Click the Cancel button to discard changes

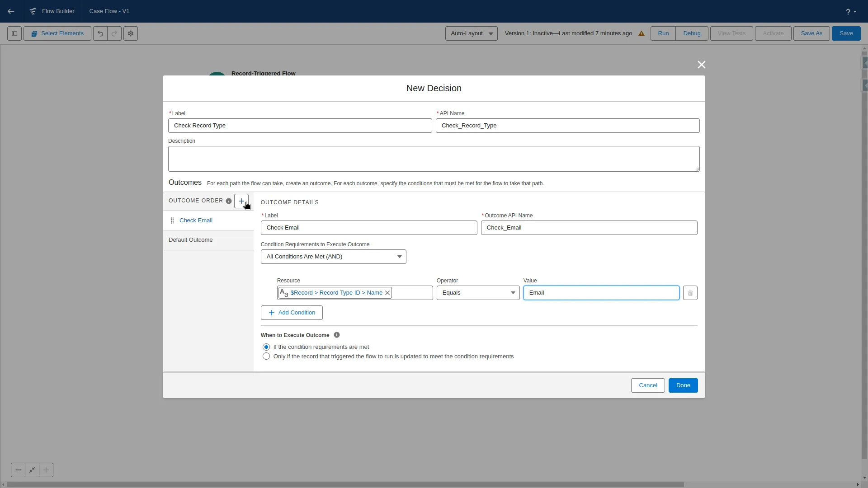click(x=648, y=385)
